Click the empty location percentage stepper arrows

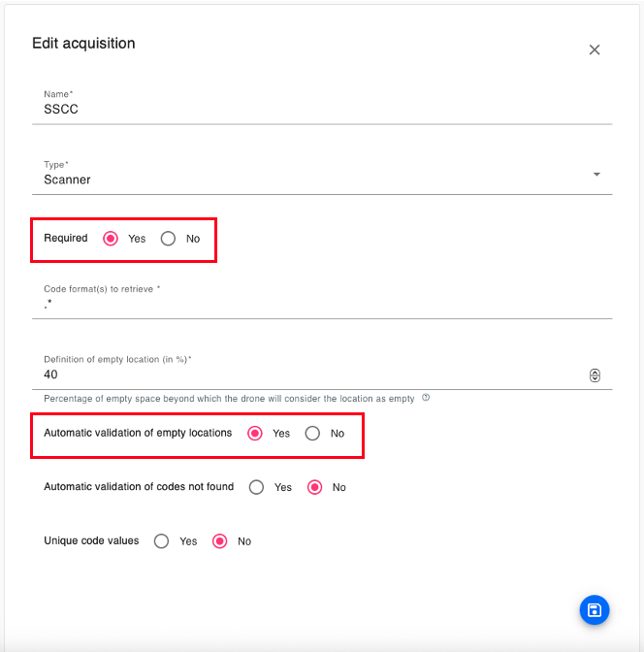coord(595,375)
